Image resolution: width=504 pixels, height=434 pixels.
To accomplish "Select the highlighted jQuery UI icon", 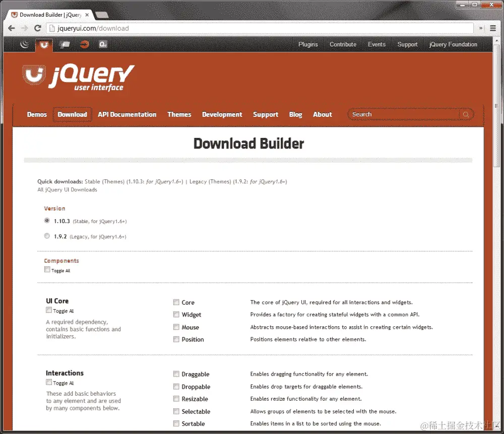I will click(x=43, y=44).
